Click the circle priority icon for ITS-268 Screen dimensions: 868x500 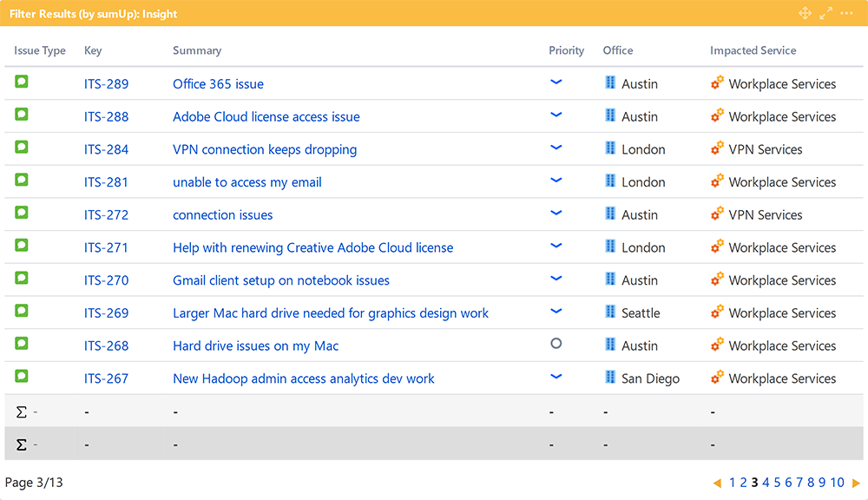[x=556, y=344]
